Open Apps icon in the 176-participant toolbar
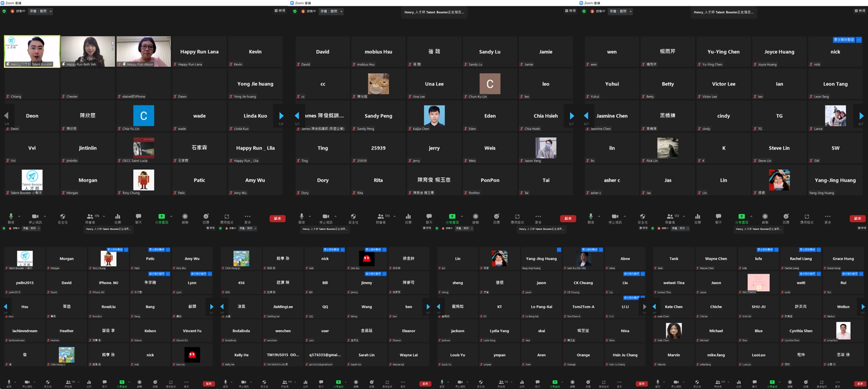Screen dimensions: 868x389 pyautogui.click(x=227, y=217)
